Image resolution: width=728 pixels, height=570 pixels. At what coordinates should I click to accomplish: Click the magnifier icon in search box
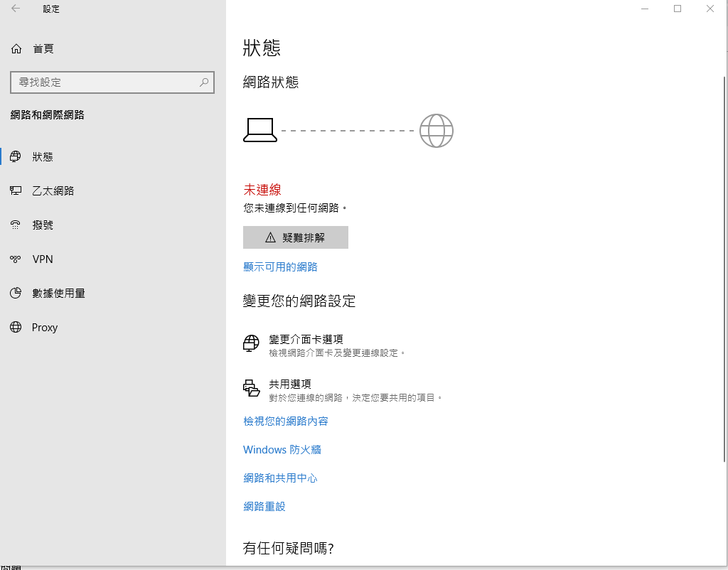[205, 82]
